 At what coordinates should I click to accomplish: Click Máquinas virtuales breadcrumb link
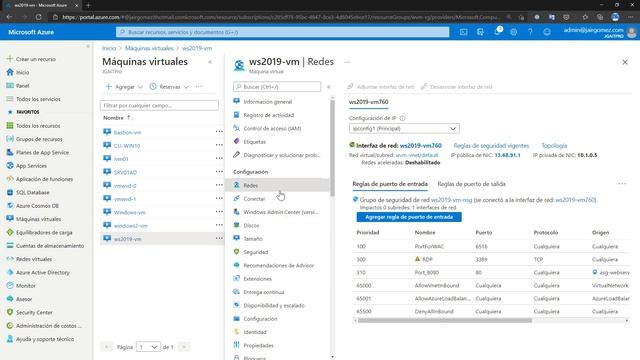pyautogui.click(x=149, y=48)
